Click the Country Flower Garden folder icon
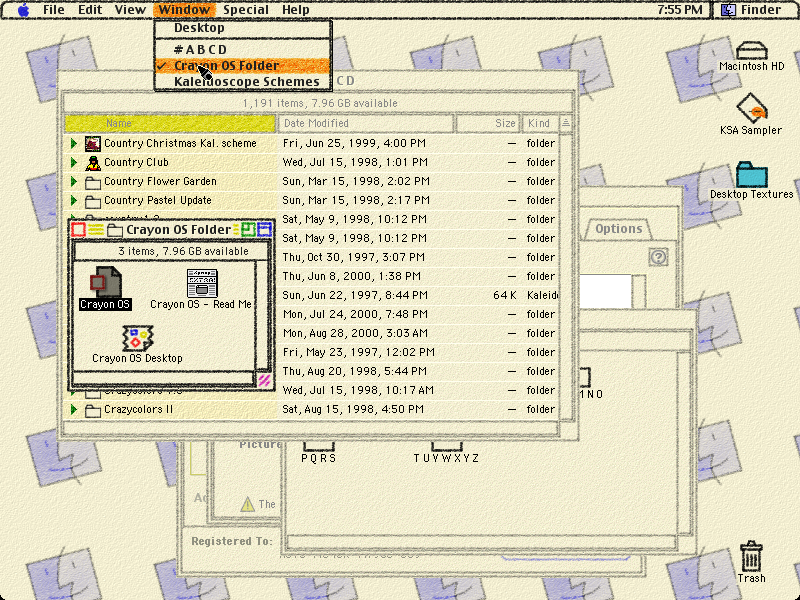Image resolution: width=800 pixels, height=600 pixels. pos(92,182)
